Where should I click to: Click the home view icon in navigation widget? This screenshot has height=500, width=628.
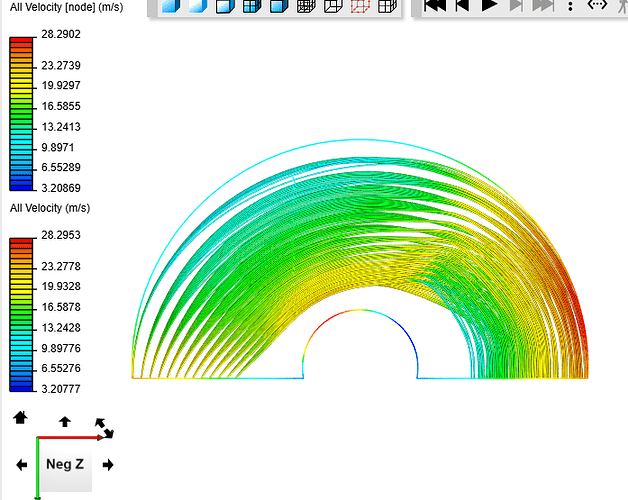click(x=20, y=417)
